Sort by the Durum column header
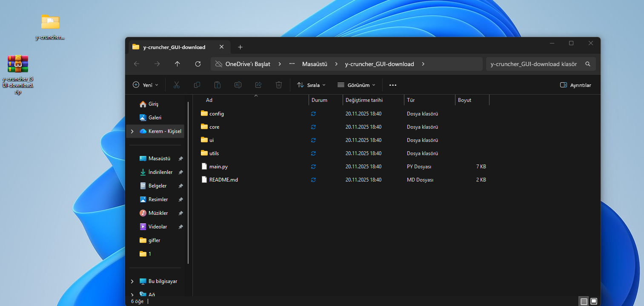644x306 pixels. point(319,100)
